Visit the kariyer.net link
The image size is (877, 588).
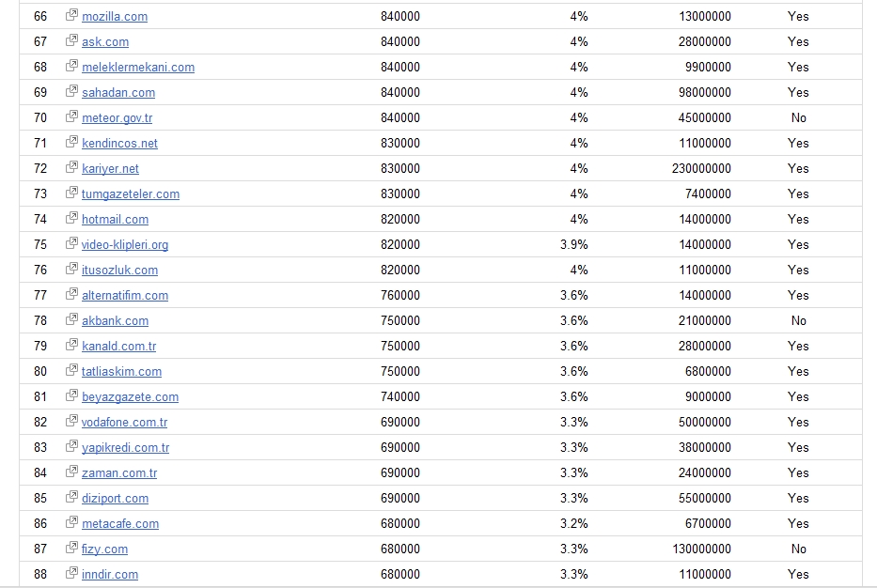(110, 169)
